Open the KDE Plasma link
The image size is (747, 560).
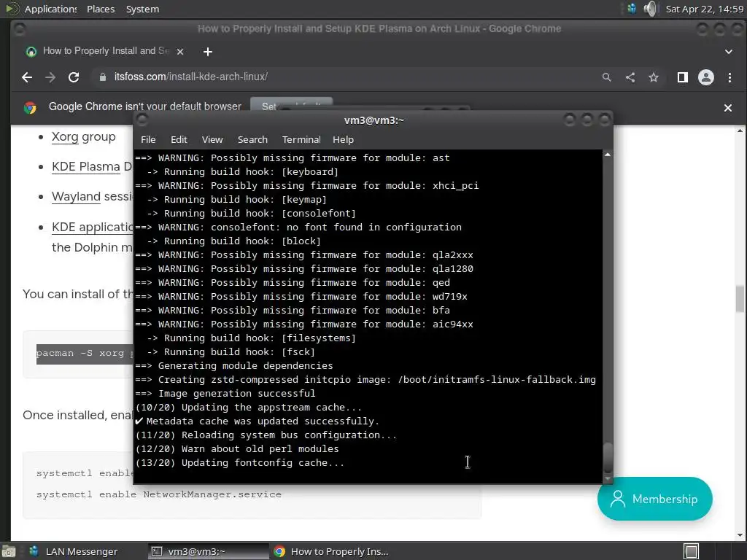click(86, 167)
